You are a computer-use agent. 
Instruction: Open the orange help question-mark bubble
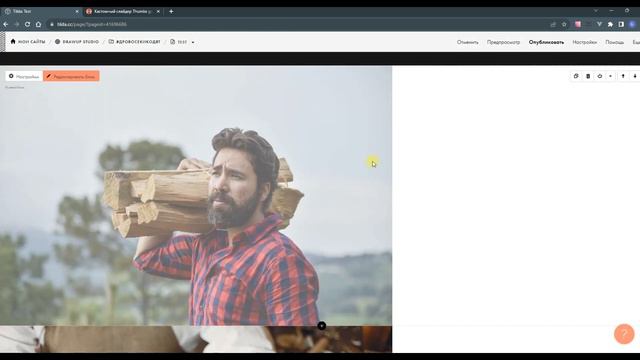coord(624,334)
